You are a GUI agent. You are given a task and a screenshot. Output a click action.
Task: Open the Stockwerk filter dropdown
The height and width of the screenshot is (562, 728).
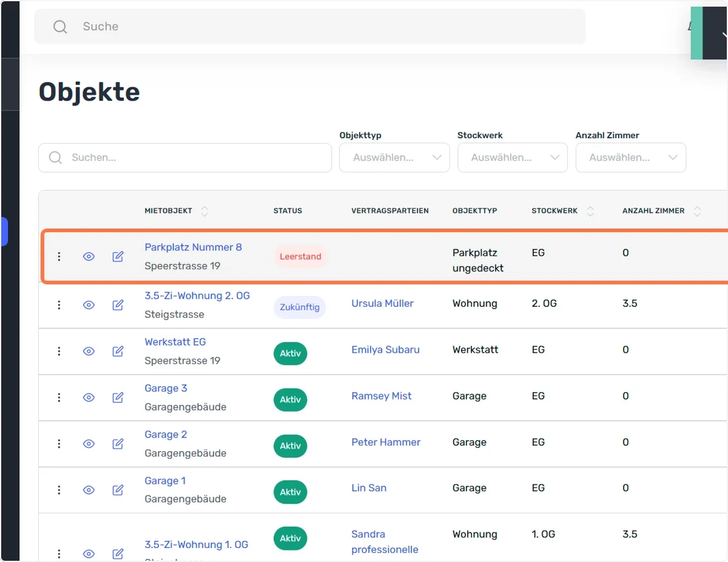click(x=513, y=158)
